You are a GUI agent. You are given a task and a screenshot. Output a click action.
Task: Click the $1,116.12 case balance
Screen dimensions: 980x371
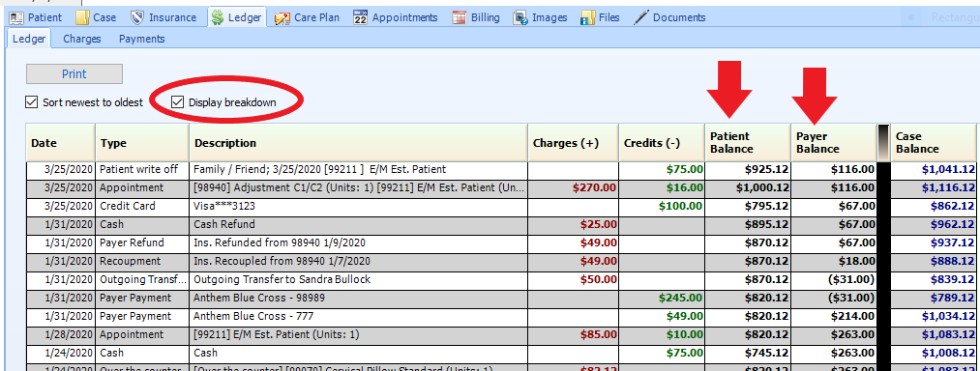[x=948, y=188]
